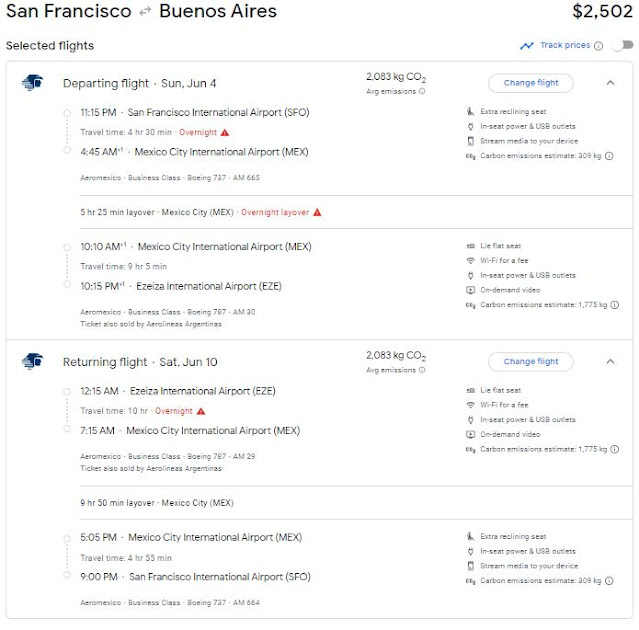Click Departing flight Sun, Jun 4 header
The height and width of the screenshot is (630, 639).
(125, 83)
